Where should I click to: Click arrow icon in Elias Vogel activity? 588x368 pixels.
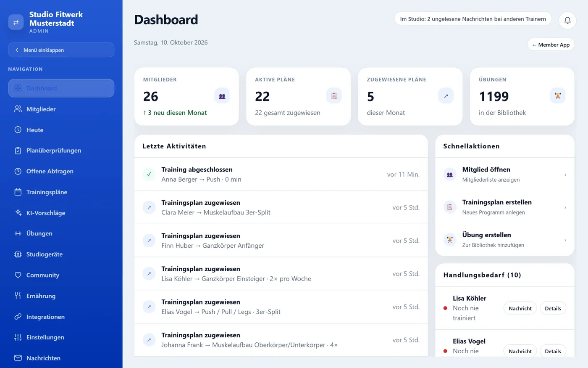pyautogui.click(x=149, y=307)
